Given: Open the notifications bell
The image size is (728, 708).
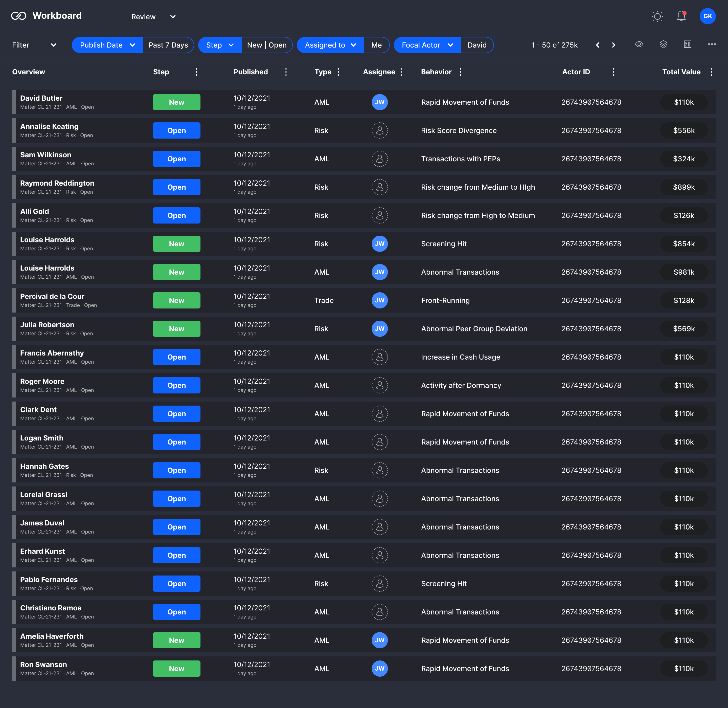Looking at the screenshot, I should (x=681, y=16).
